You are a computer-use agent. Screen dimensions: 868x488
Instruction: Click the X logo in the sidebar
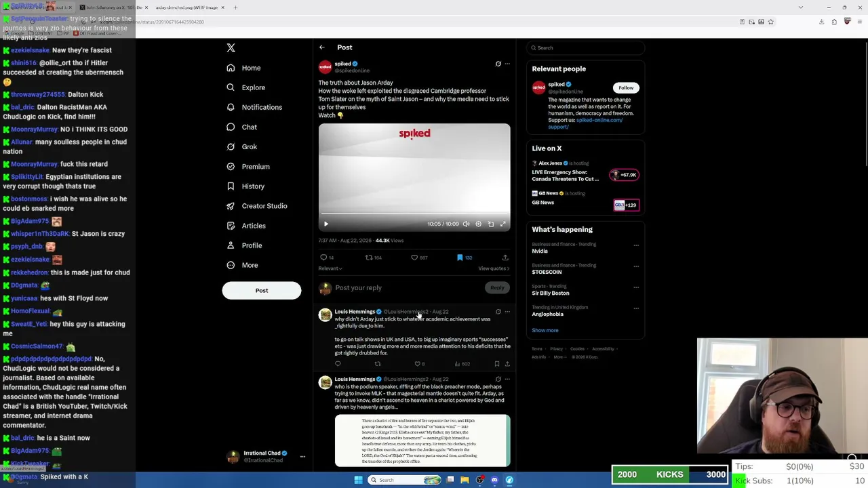click(x=231, y=47)
